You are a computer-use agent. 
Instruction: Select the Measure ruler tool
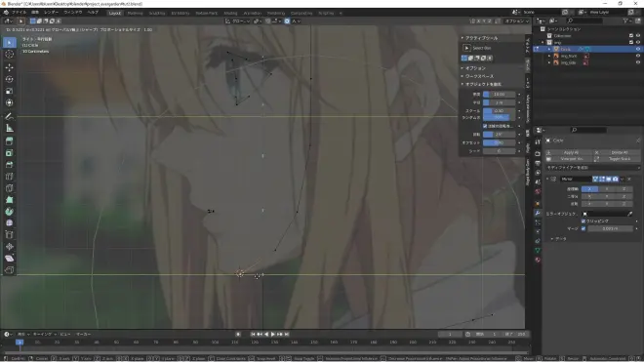click(10, 128)
